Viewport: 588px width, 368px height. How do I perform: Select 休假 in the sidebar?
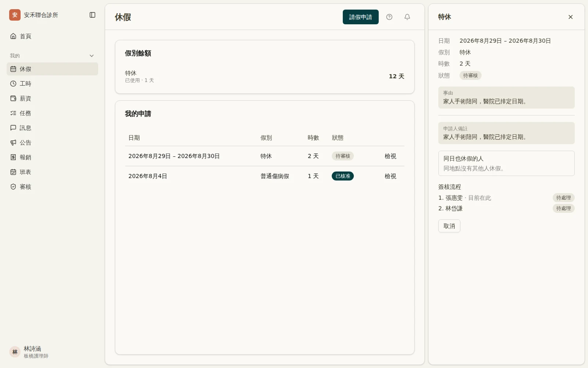[52, 69]
